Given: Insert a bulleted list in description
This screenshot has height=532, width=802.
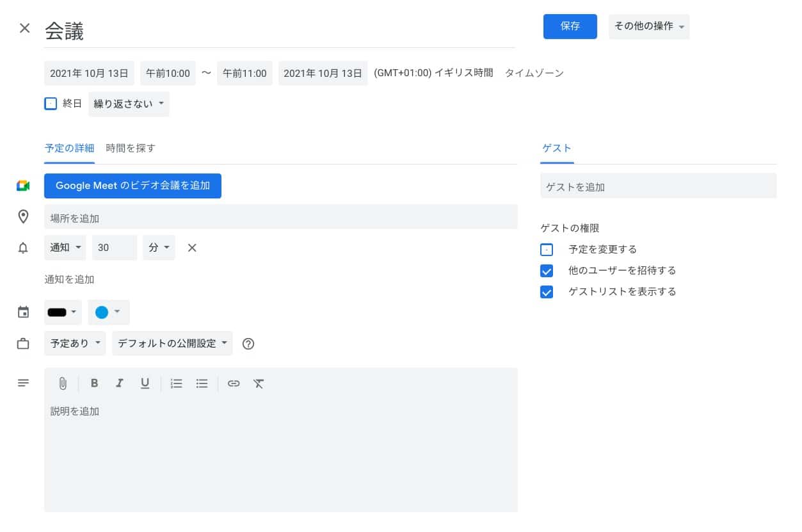Looking at the screenshot, I should (x=202, y=383).
